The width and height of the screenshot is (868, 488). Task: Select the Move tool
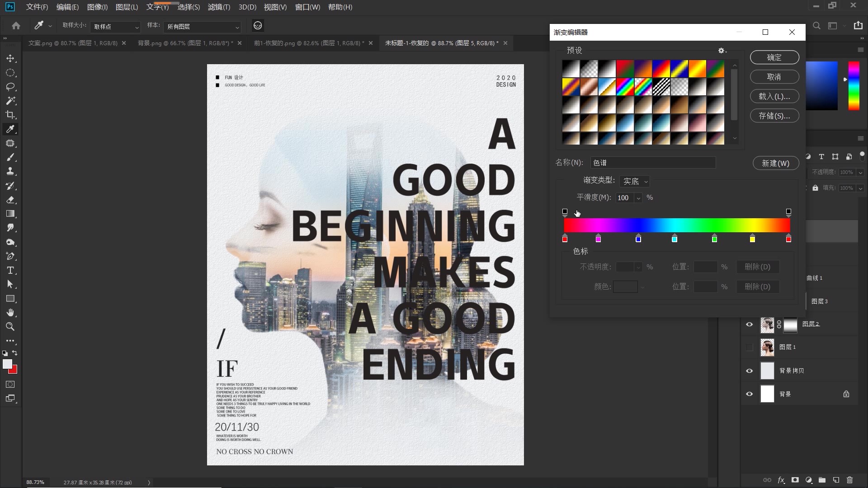(10, 59)
